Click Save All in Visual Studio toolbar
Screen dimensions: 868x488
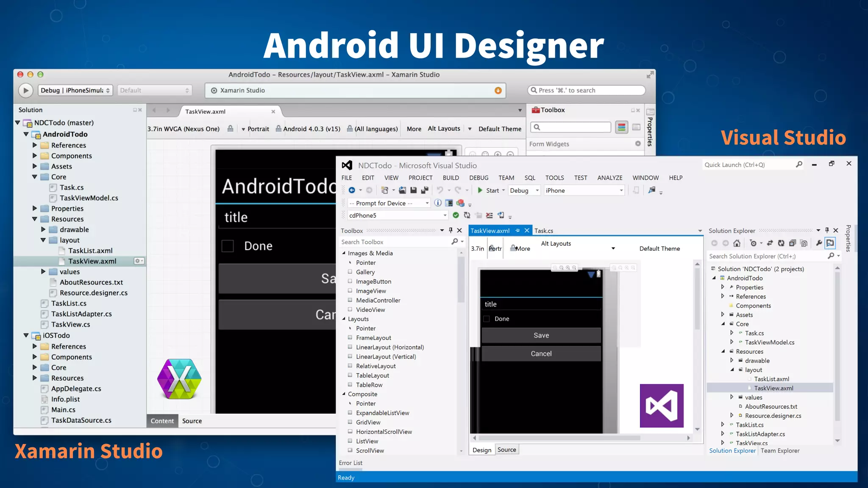click(424, 190)
